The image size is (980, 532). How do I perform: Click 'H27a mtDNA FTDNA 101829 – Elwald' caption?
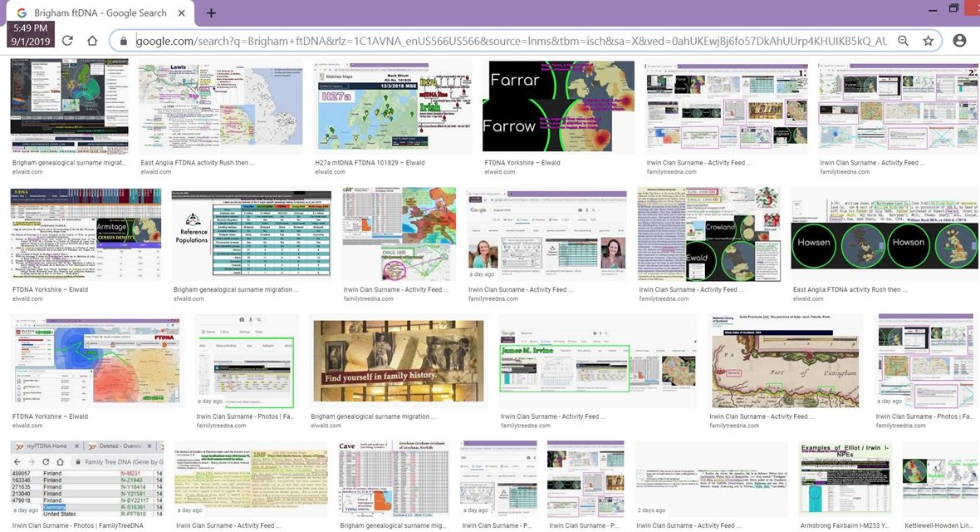tap(370, 163)
